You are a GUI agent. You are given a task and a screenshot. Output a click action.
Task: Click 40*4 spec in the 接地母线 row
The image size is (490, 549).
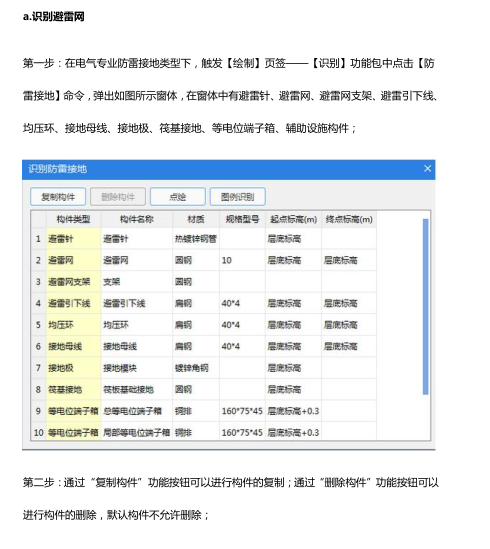(x=242, y=346)
